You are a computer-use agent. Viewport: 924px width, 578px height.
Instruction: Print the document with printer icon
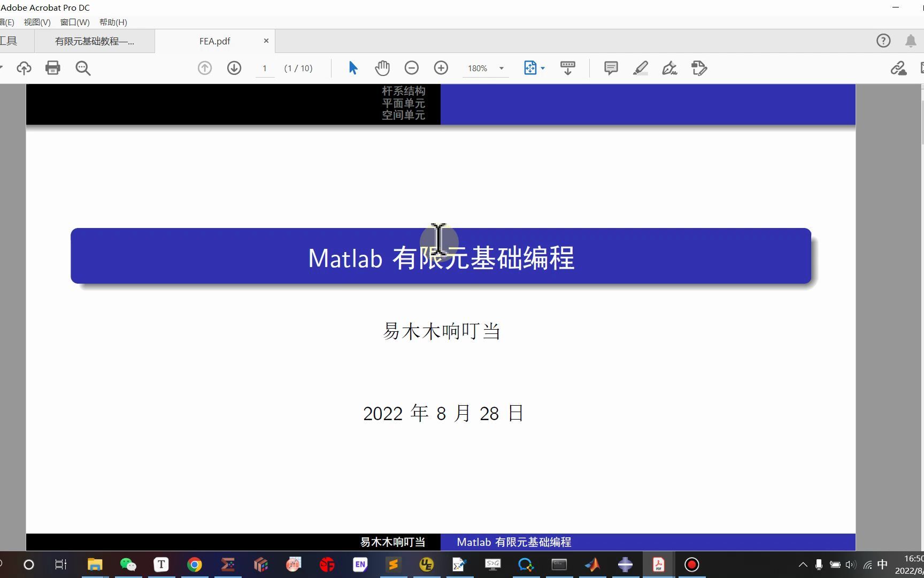click(53, 68)
